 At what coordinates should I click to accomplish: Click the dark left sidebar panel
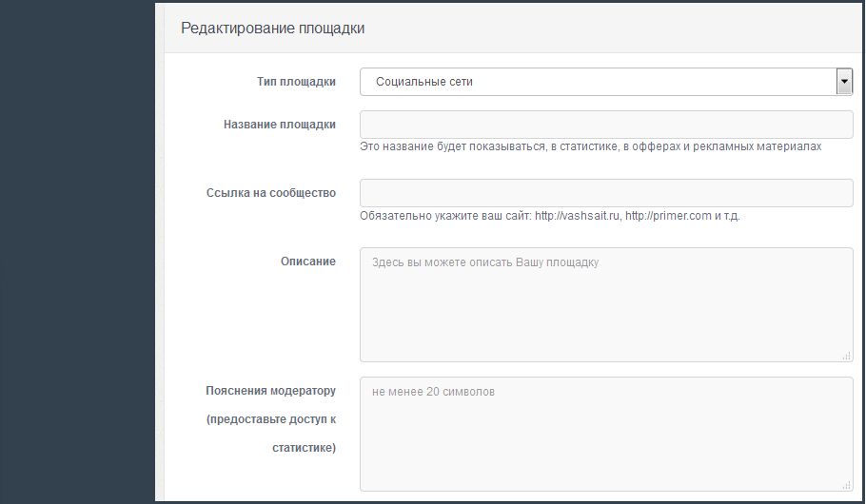76,252
